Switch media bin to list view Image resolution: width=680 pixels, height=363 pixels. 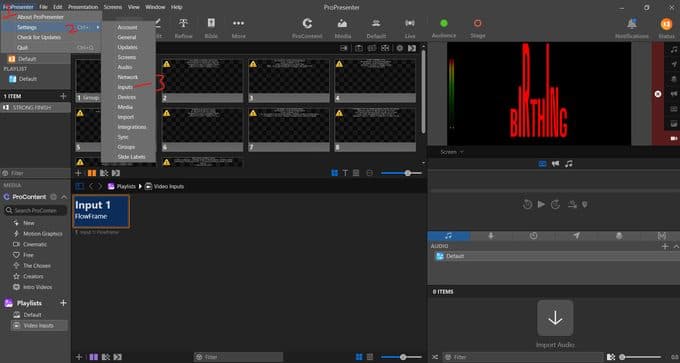coord(370,357)
